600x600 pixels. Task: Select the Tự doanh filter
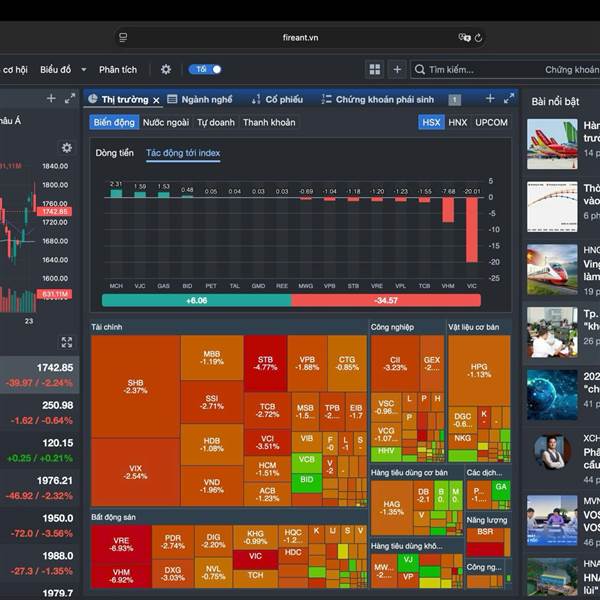point(216,122)
